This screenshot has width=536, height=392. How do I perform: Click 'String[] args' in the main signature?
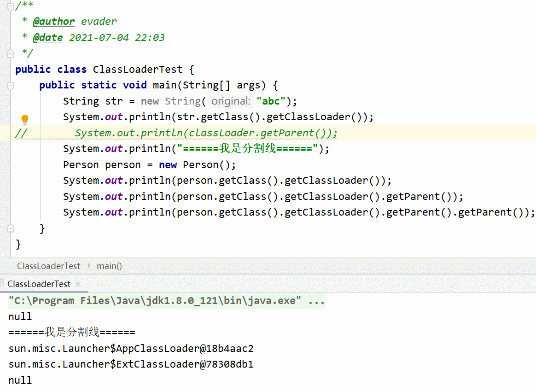224,85
